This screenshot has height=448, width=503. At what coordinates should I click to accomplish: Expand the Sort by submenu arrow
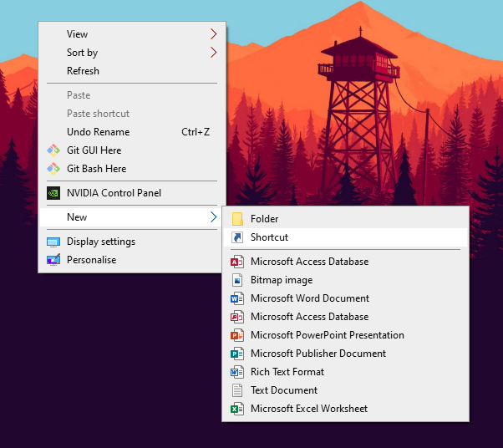point(214,52)
